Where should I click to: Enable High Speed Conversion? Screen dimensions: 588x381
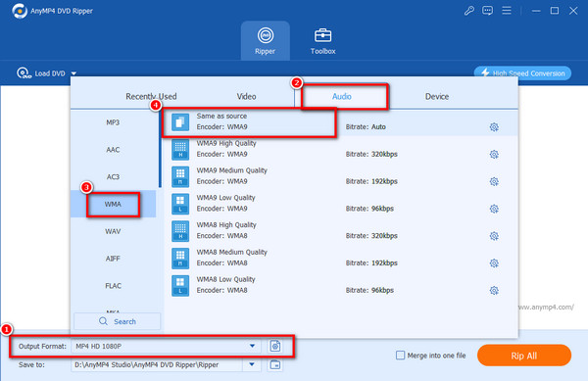click(x=522, y=73)
